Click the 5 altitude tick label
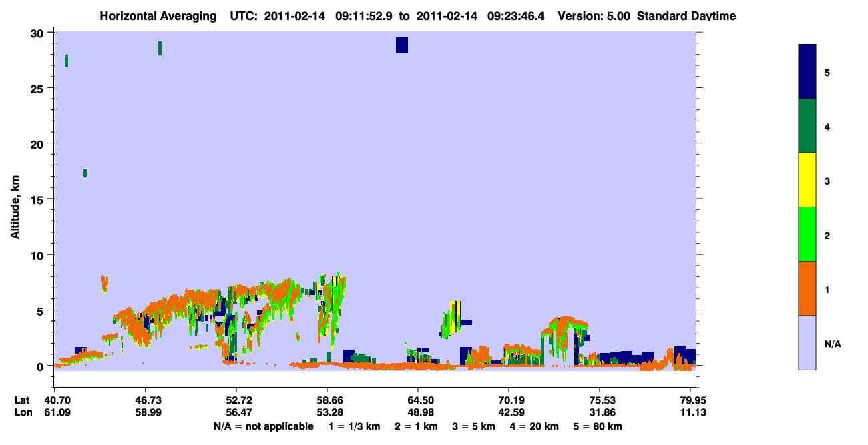Viewport: 868px width, 445px height. (41, 310)
